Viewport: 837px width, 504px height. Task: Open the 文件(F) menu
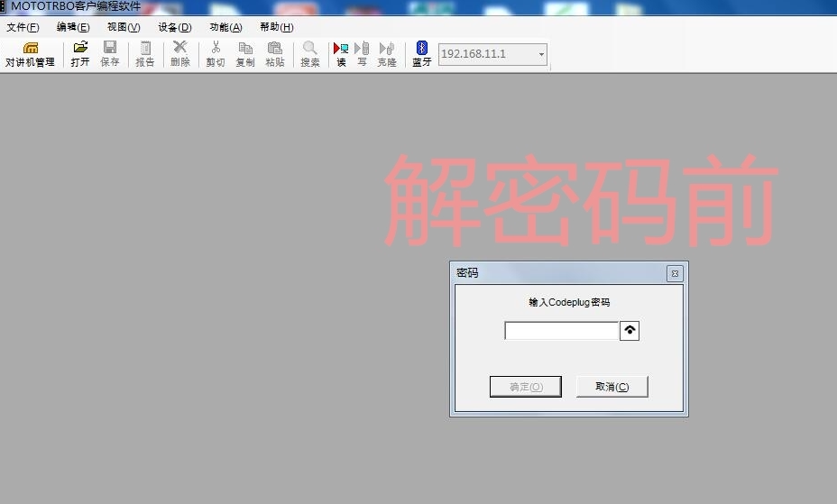[23, 27]
